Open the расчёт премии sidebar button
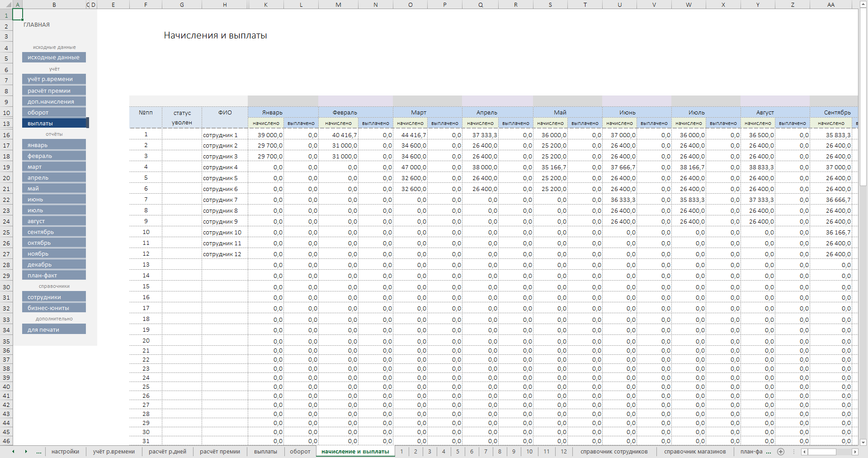This screenshot has height=458, width=868. point(54,91)
